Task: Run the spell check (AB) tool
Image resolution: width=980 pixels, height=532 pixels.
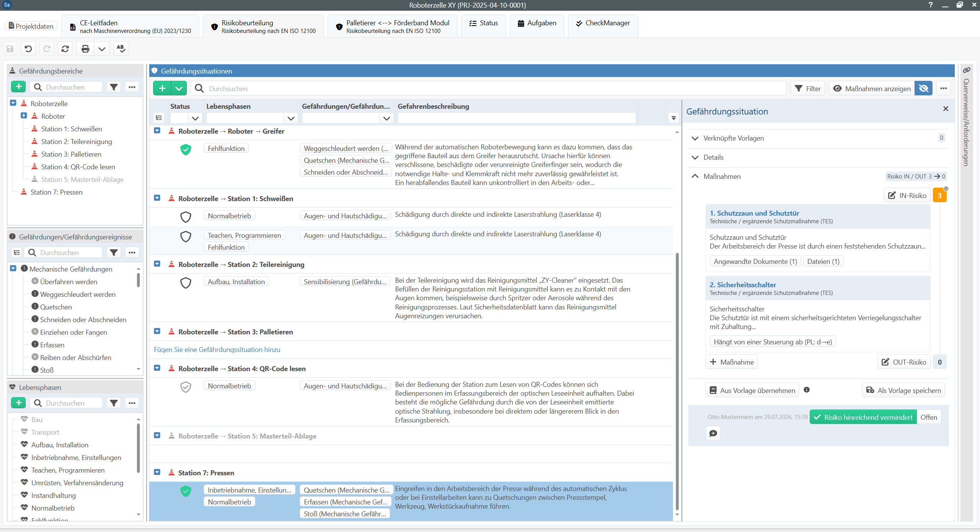Action: [x=121, y=49]
